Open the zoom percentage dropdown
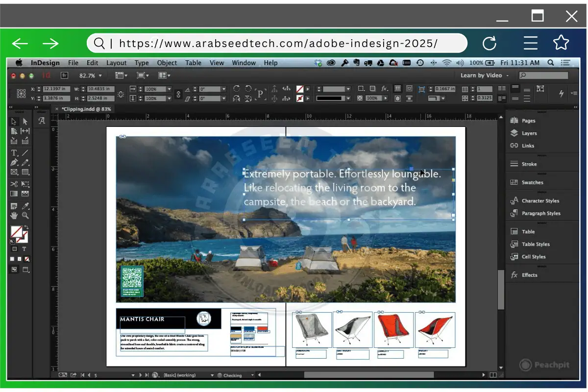The width and height of the screenshot is (588, 392). tap(100, 75)
